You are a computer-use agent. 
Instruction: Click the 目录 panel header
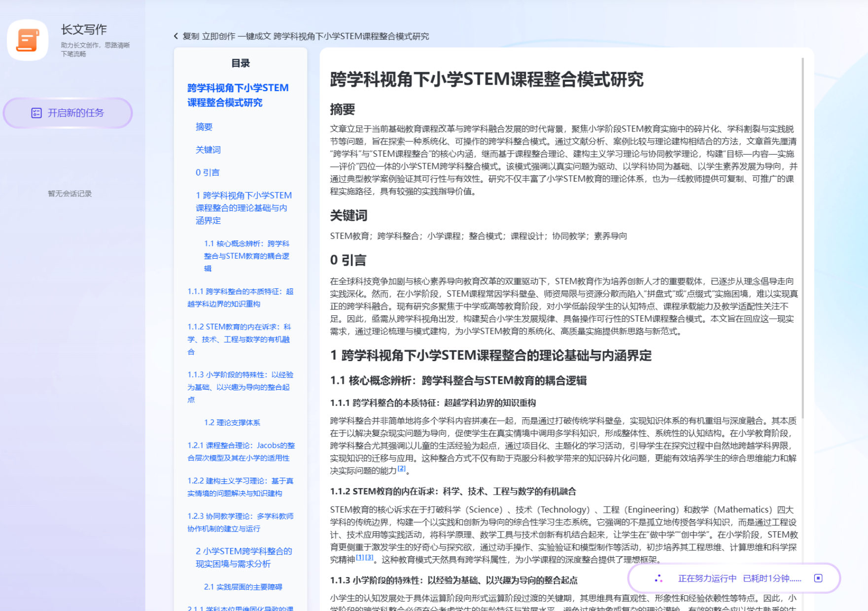tap(241, 63)
